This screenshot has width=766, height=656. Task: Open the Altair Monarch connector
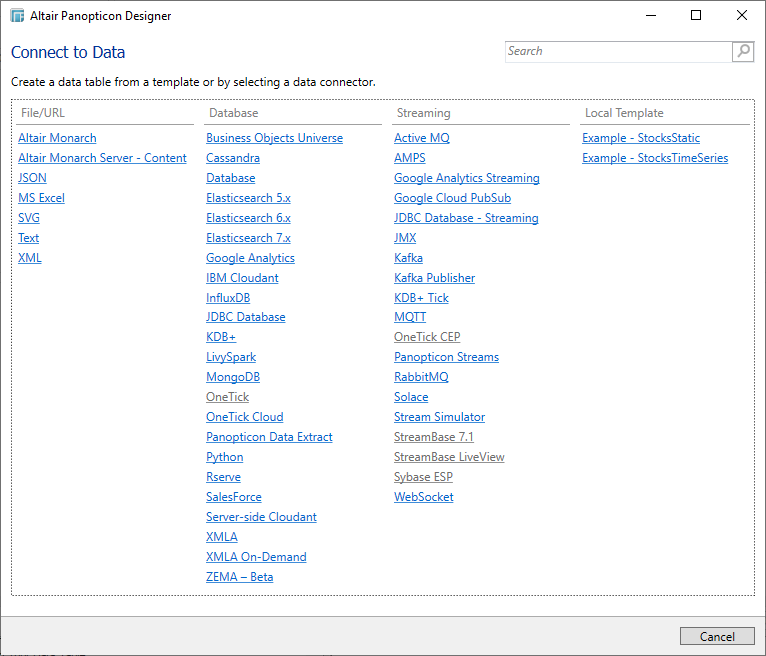[x=57, y=138]
